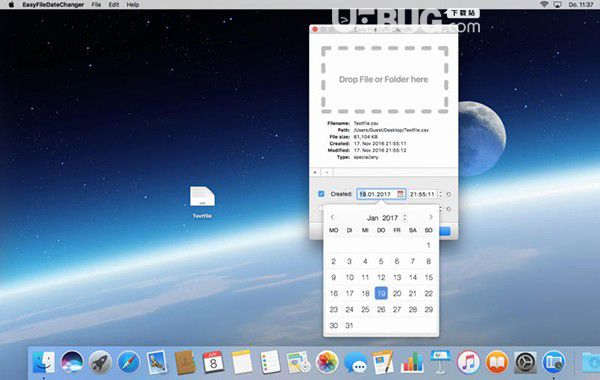Screen dimensions: 600x380
Task: Open Safari from the dock
Action: (x=129, y=362)
